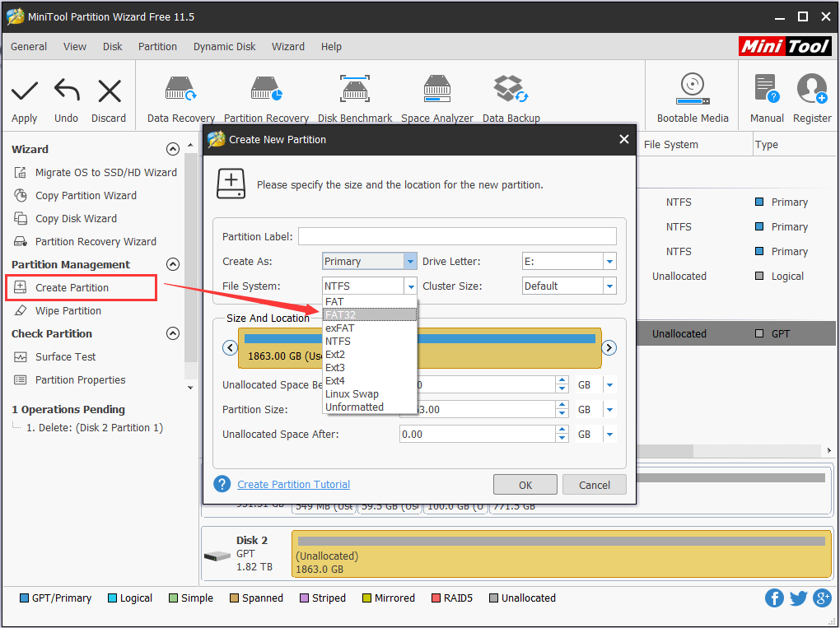Open the Partition menu
Viewport: 840px width, 628px height.
point(157,47)
